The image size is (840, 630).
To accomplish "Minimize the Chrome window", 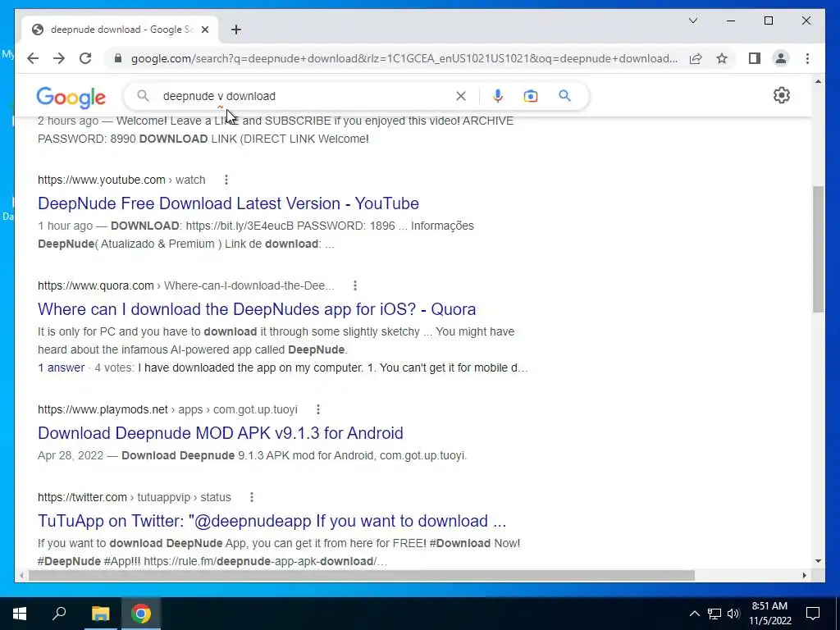I will click(731, 21).
